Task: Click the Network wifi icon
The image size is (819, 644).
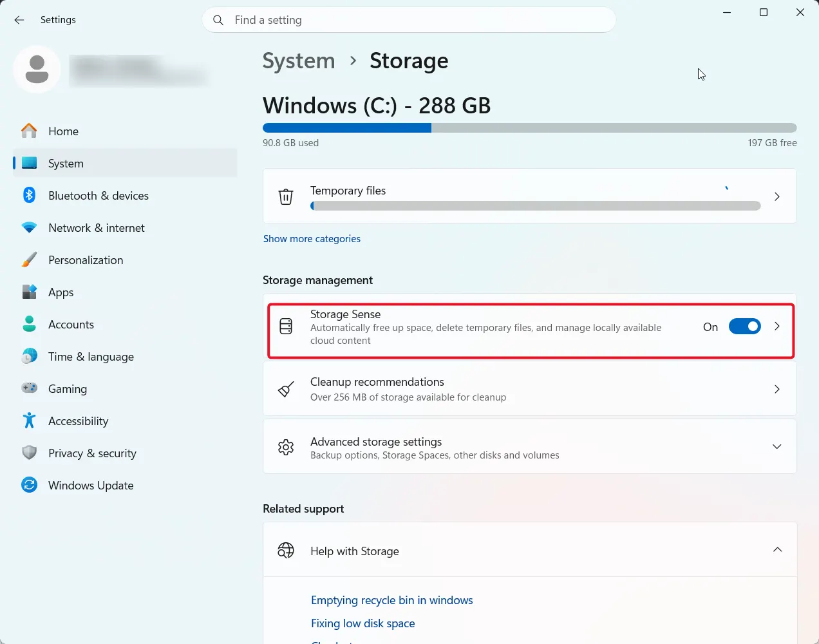Action: [x=29, y=227]
